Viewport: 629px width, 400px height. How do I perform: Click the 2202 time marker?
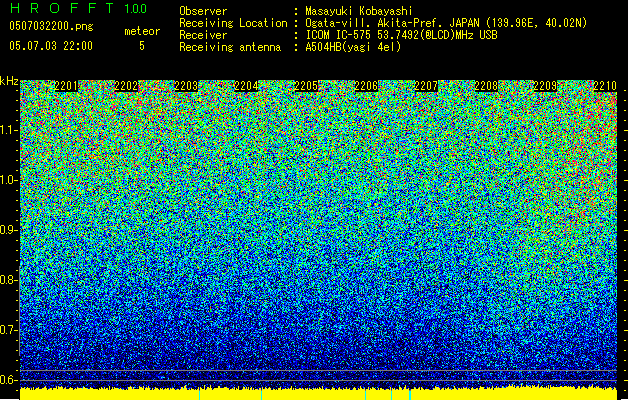click(126, 86)
